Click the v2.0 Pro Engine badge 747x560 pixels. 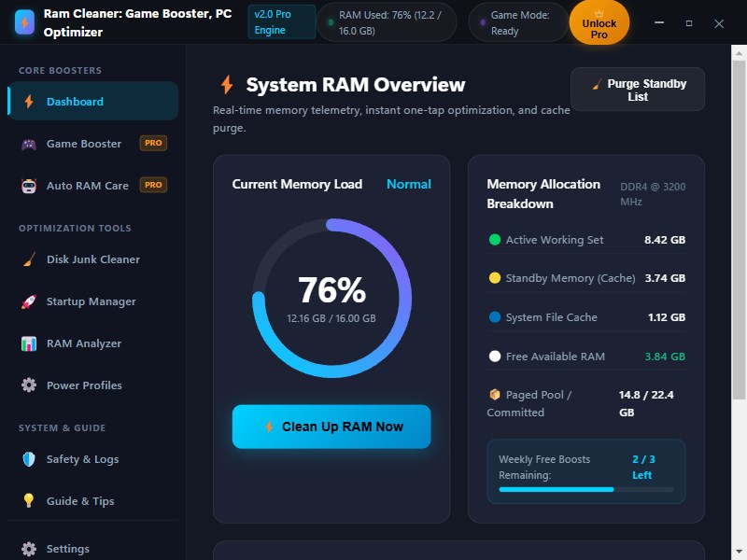pos(282,21)
